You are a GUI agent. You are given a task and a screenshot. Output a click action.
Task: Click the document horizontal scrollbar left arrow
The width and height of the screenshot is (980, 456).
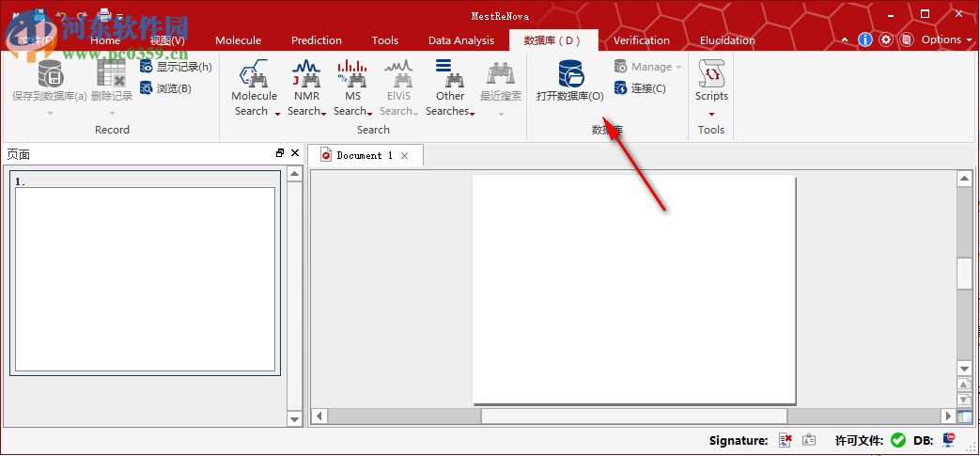click(319, 416)
